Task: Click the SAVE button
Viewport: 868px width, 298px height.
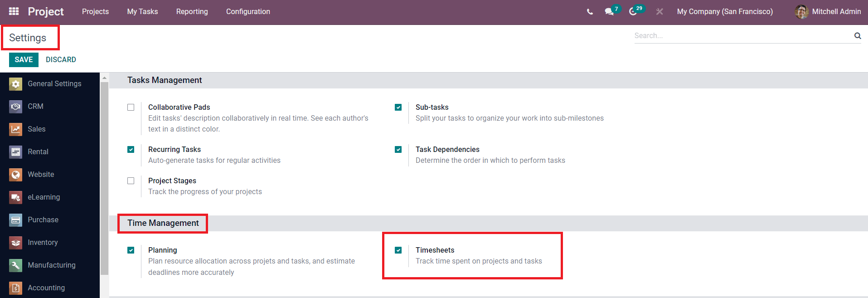Action: point(24,60)
